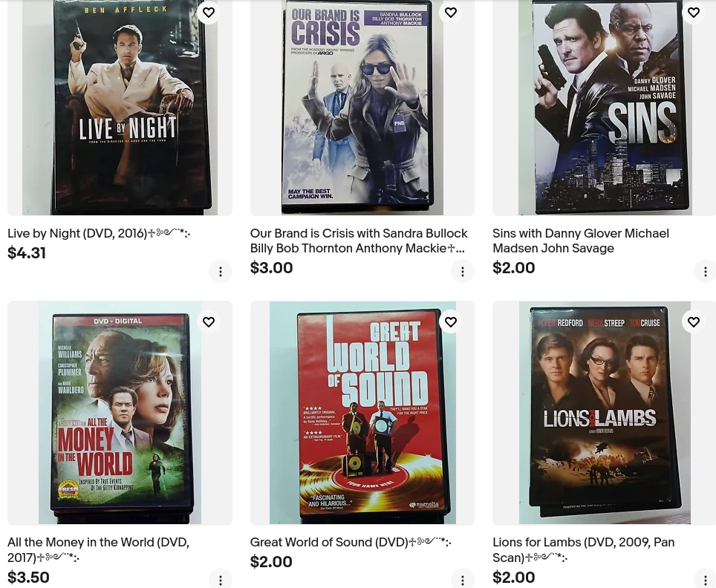Expand options menu for Sins listing
This screenshot has width=716, height=588.
pos(705,272)
